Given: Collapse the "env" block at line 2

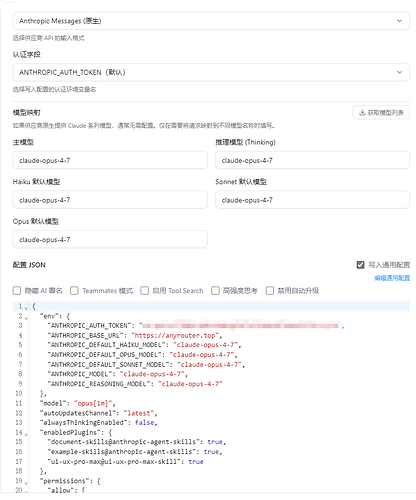Looking at the screenshot, I should [26, 317].
